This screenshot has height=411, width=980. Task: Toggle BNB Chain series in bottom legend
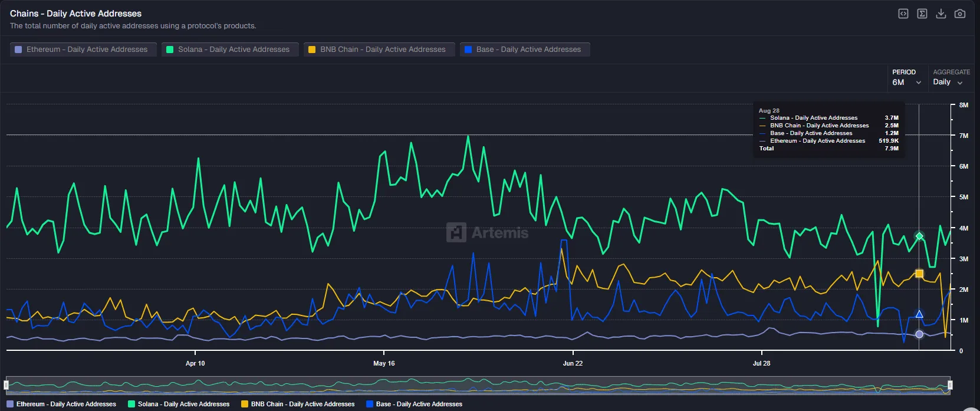click(298, 404)
